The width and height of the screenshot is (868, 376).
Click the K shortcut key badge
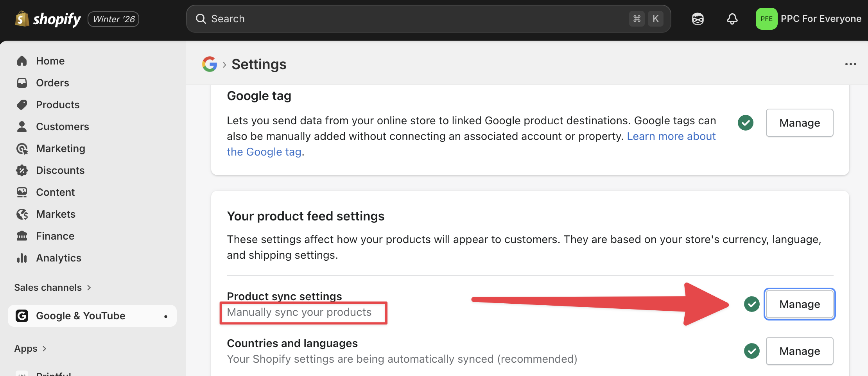point(656,19)
